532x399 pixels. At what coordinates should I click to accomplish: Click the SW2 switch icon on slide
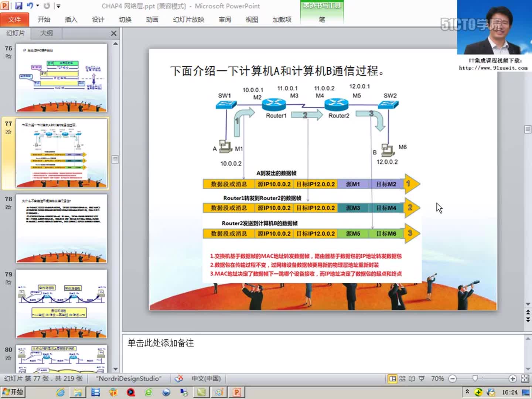click(x=388, y=105)
